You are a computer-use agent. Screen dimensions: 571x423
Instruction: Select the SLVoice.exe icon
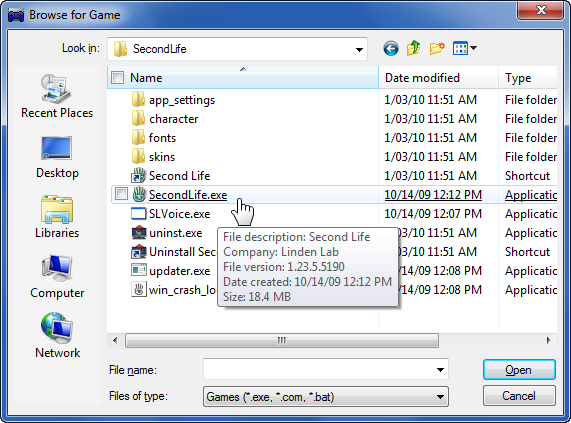[x=138, y=213]
